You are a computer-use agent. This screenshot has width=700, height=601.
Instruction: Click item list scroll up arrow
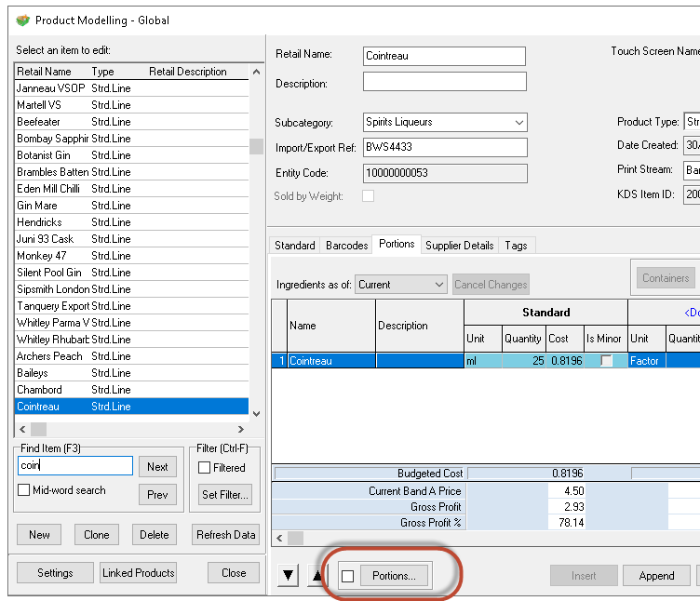(x=256, y=72)
